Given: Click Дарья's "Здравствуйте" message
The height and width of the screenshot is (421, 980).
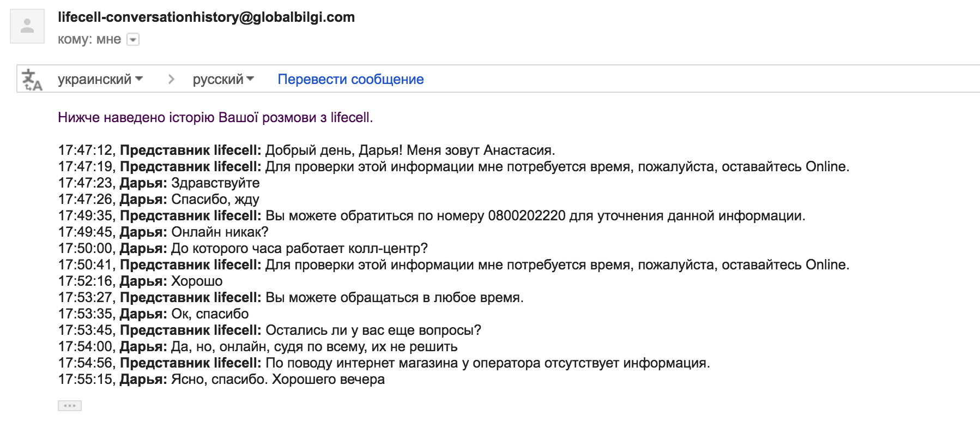Looking at the screenshot, I should [215, 183].
